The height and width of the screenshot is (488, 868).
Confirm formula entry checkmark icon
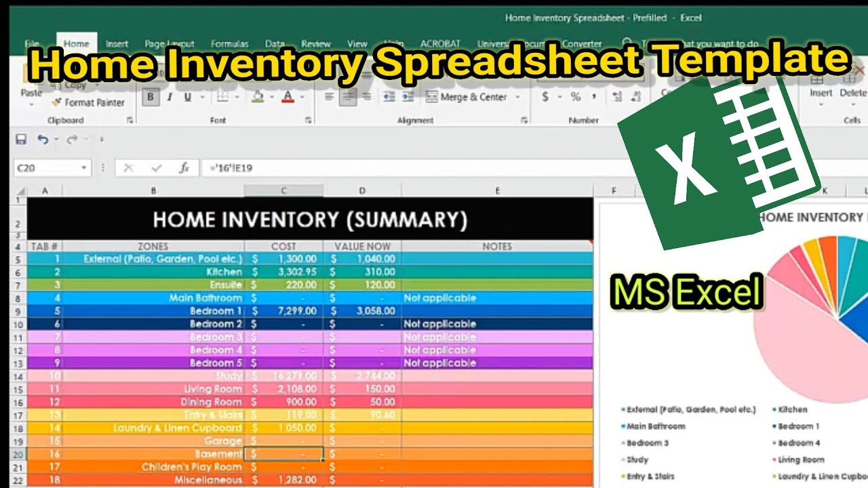click(157, 167)
